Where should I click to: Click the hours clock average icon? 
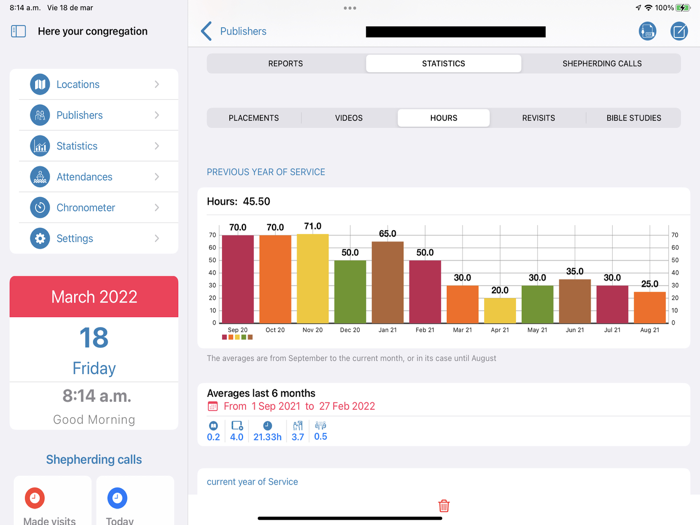(267, 426)
